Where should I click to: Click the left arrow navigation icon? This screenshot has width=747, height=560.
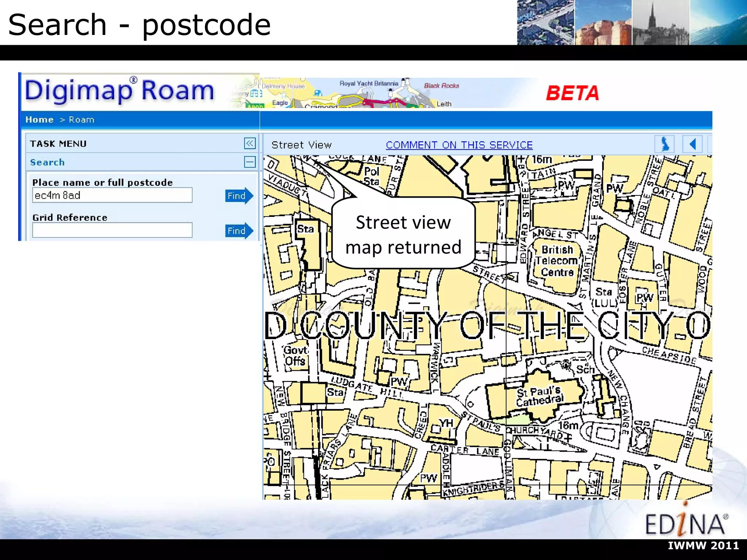point(692,144)
